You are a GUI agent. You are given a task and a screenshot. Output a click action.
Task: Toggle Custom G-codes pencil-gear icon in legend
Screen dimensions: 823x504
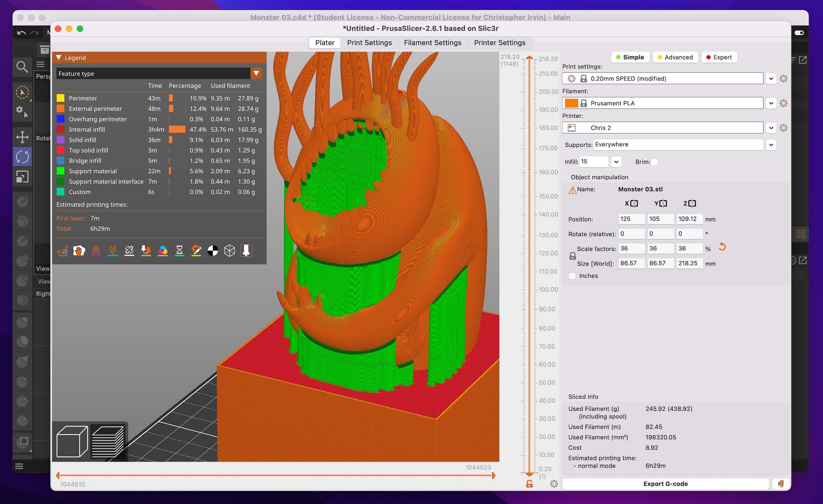[196, 251]
